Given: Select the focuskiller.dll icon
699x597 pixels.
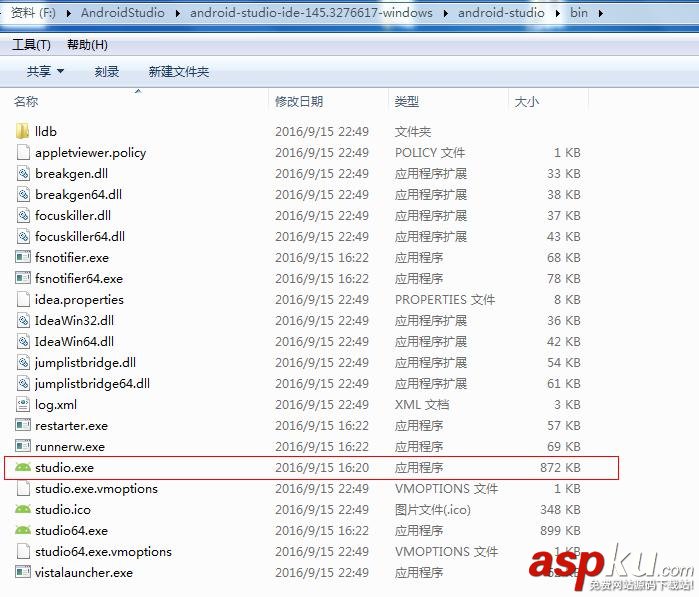Looking at the screenshot, I should coord(23,215).
